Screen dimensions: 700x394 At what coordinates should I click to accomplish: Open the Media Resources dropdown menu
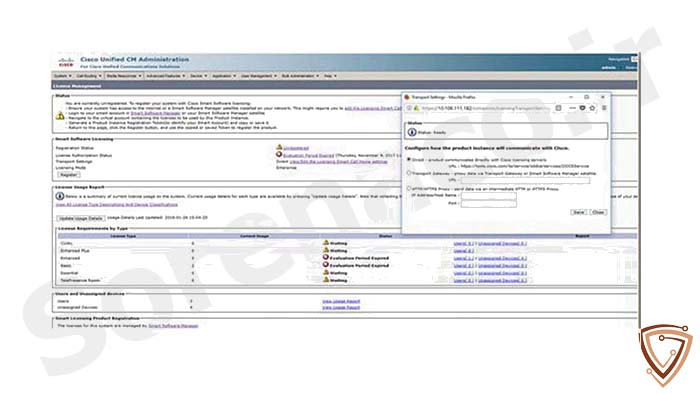(124, 76)
